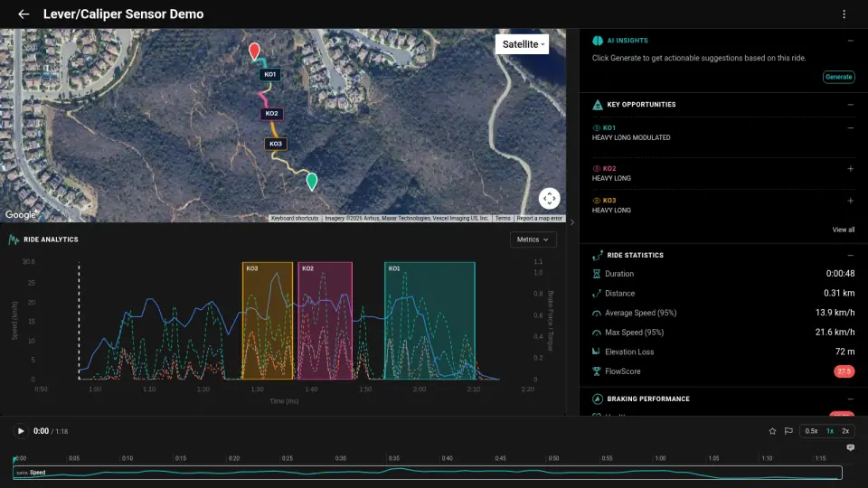Open the Satellite map type dropdown
868x488 pixels.
pos(522,44)
